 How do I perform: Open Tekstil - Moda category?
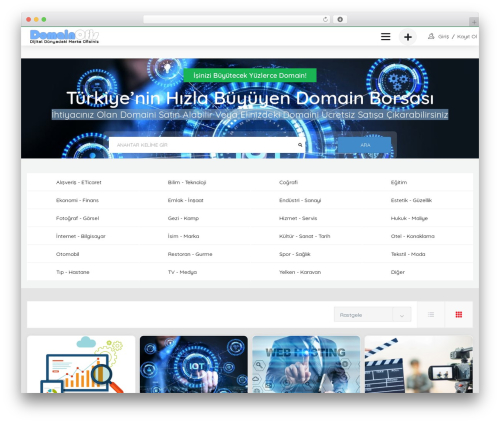[408, 254]
